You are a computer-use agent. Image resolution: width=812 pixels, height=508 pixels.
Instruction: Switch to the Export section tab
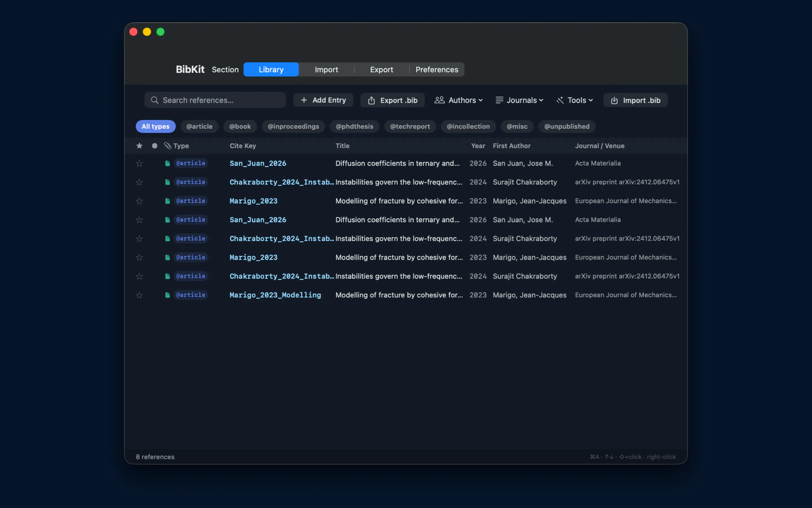[x=381, y=69]
